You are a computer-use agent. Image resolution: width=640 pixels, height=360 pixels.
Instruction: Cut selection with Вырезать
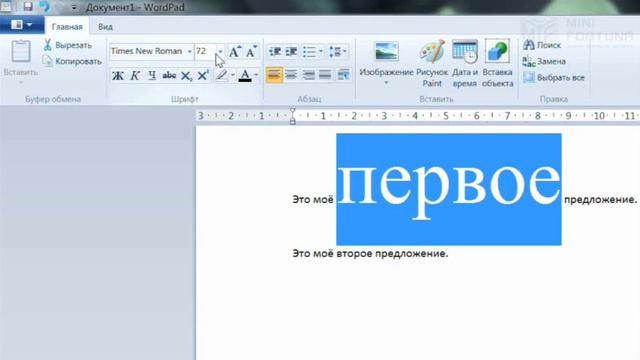pos(68,45)
